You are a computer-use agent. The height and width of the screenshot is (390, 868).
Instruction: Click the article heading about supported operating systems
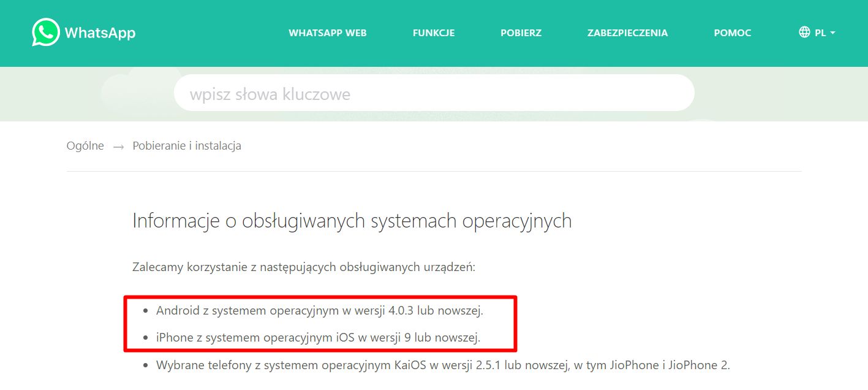[x=352, y=221]
